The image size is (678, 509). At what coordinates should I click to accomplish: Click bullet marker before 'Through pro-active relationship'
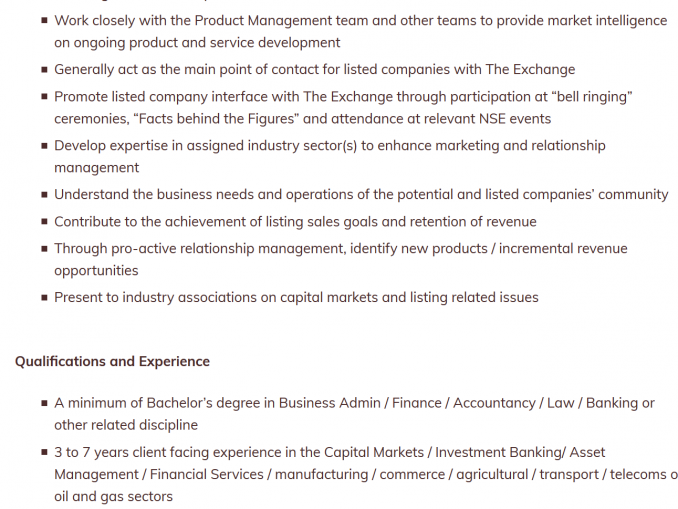click(44, 249)
